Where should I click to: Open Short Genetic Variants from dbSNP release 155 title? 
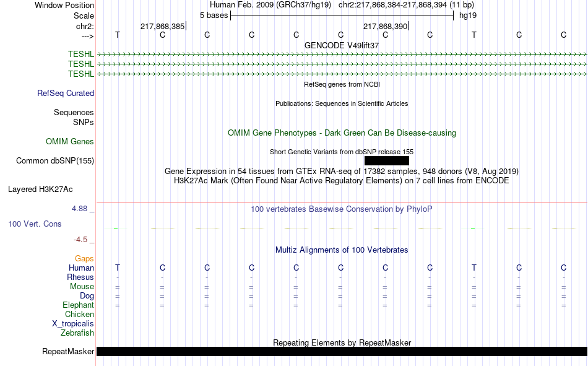coord(342,152)
